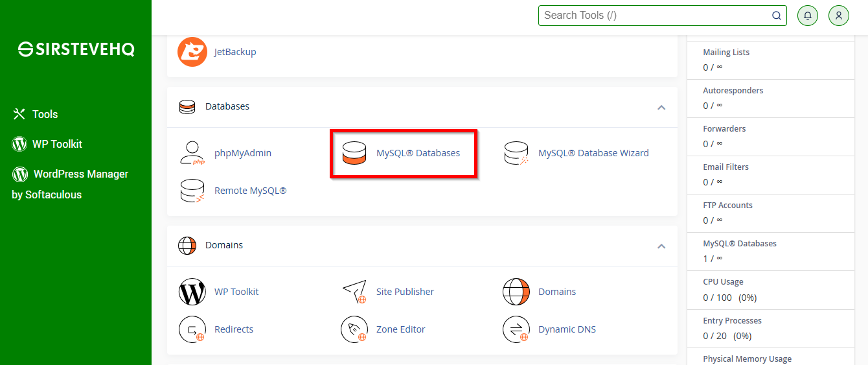Click the Zone Editor icon

pyautogui.click(x=354, y=329)
